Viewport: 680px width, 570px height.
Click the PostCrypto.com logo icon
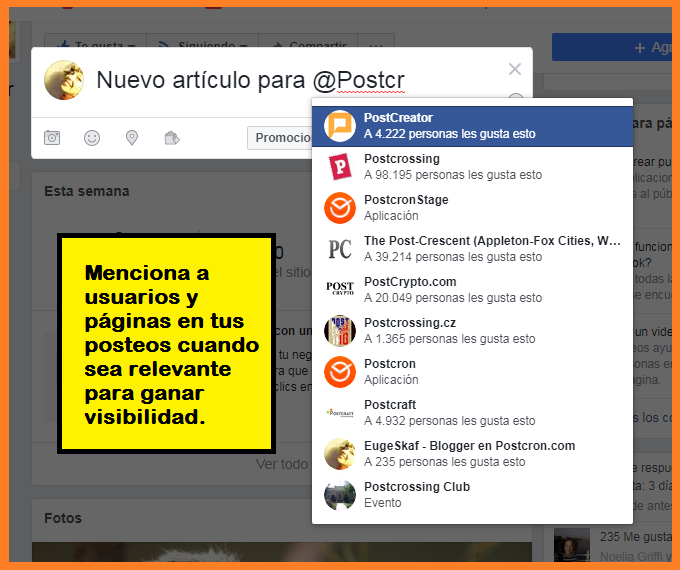(340, 290)
